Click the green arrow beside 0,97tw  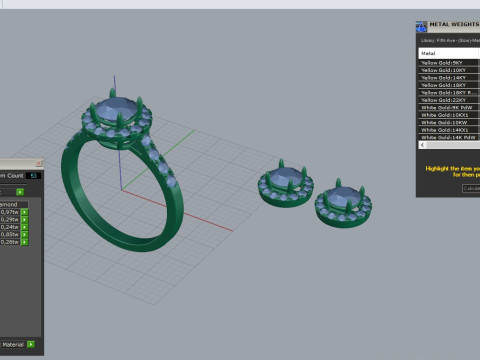[25, 212]
